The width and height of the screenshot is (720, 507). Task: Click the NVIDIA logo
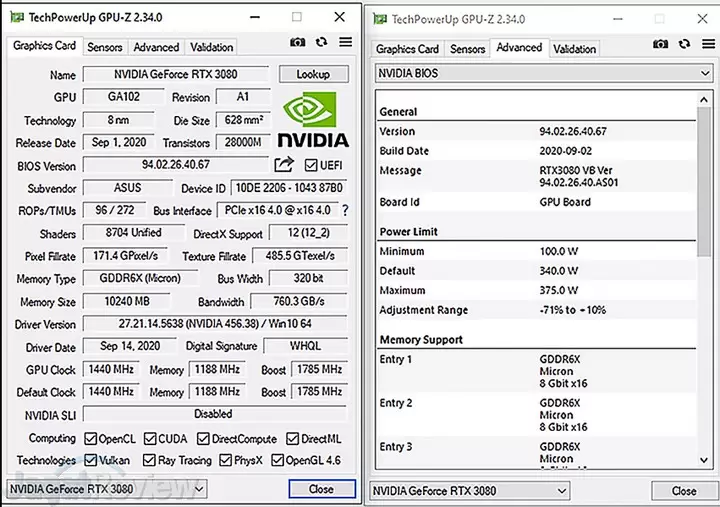point(313,120)
